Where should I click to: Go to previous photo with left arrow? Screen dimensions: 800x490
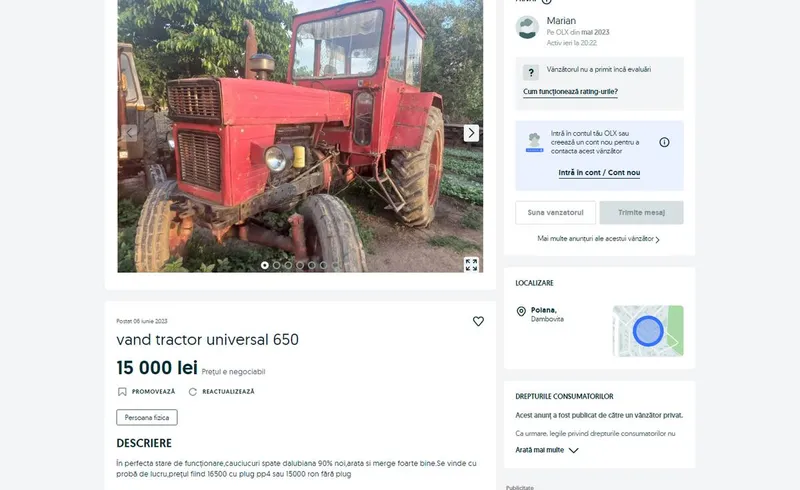tap(130, 133)
